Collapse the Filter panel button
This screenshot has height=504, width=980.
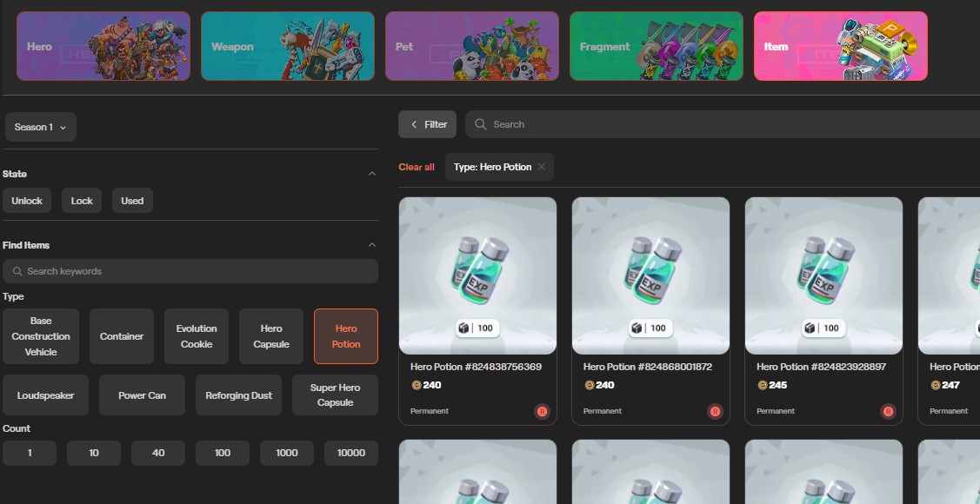pyautogui.click(x=428, y=124)
